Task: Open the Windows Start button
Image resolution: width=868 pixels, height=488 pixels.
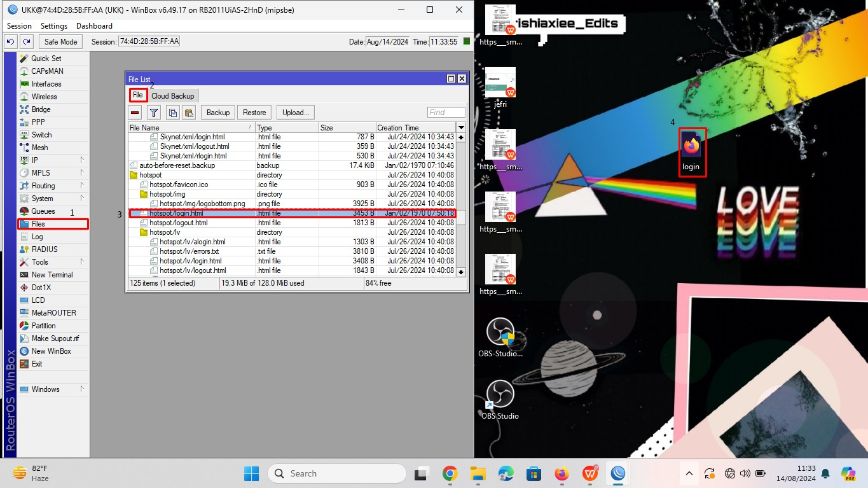Action: [x=252, y=473]
